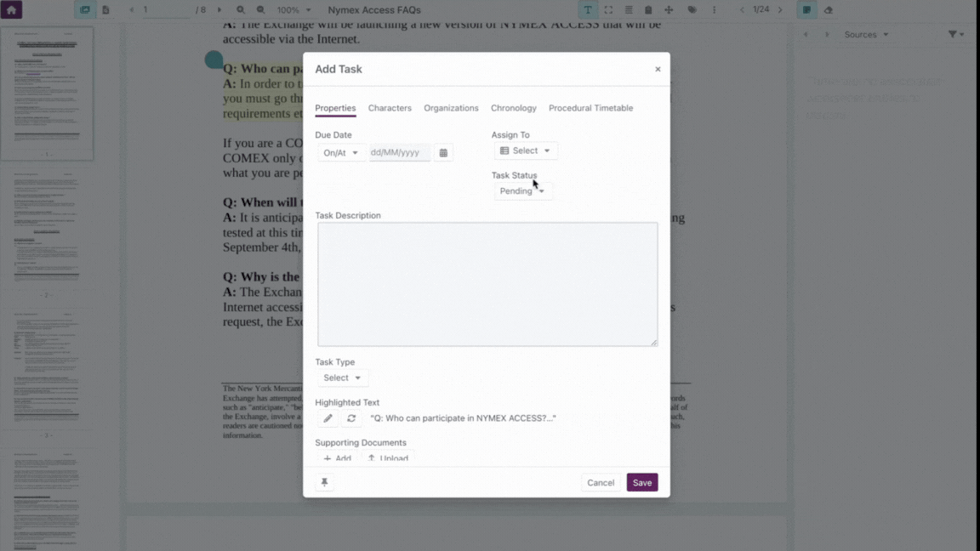Go to previous document page arrow
This screenshot has width=980, height=551.
[131, 10]
